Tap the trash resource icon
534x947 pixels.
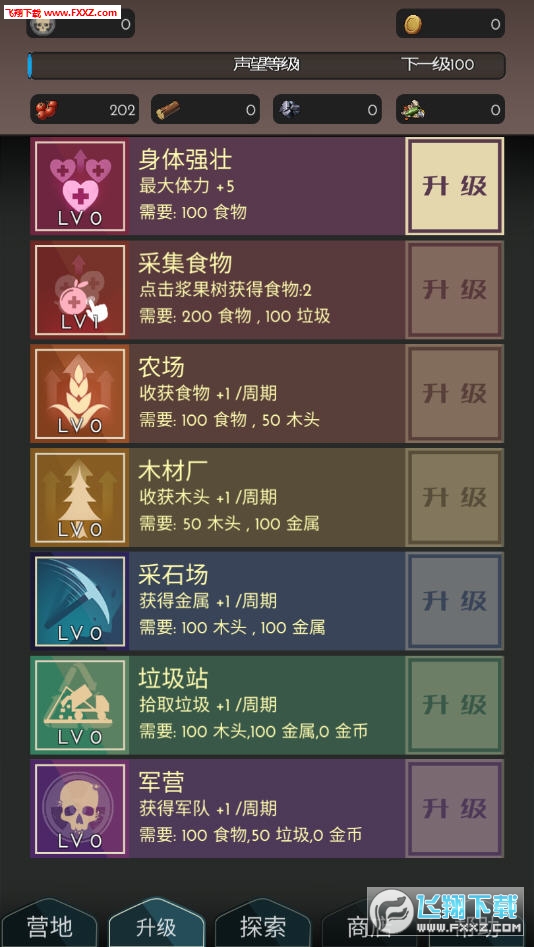click(413, 110)
